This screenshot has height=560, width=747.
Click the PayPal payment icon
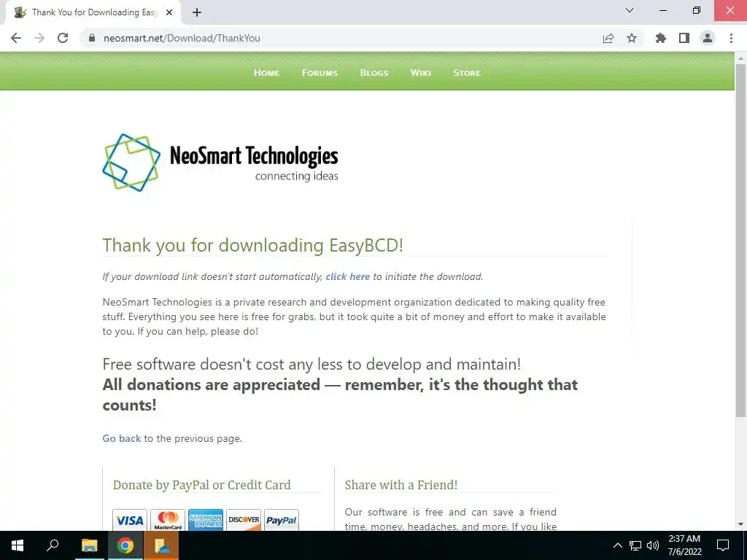pyautogui.click(x=281, y=520)
